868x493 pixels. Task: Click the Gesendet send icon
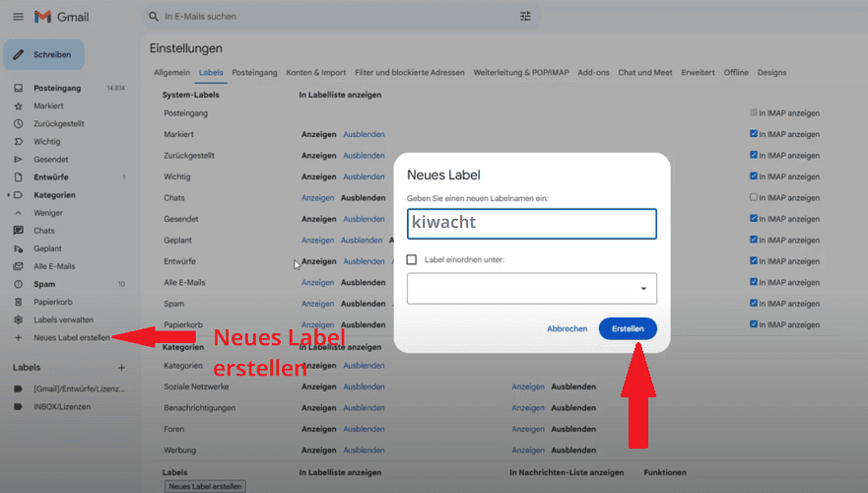pos(19,160)
